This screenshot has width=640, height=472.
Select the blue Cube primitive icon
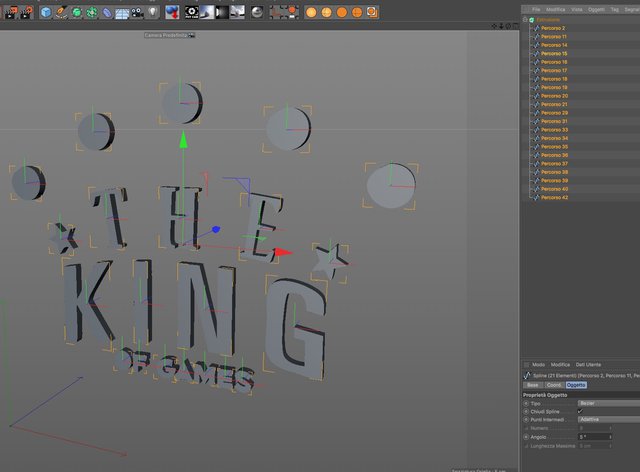pos(46,12)
